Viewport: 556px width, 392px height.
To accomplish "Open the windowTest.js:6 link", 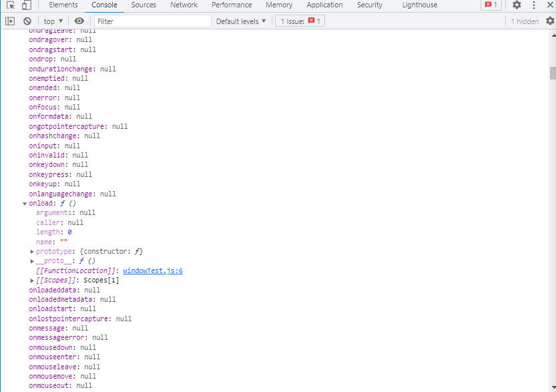I will tap(153, 270).
